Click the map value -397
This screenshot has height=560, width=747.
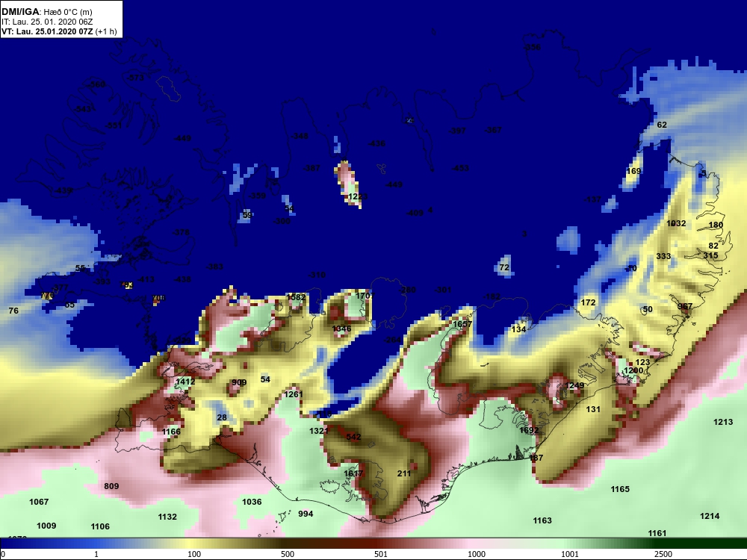(457, 131)
